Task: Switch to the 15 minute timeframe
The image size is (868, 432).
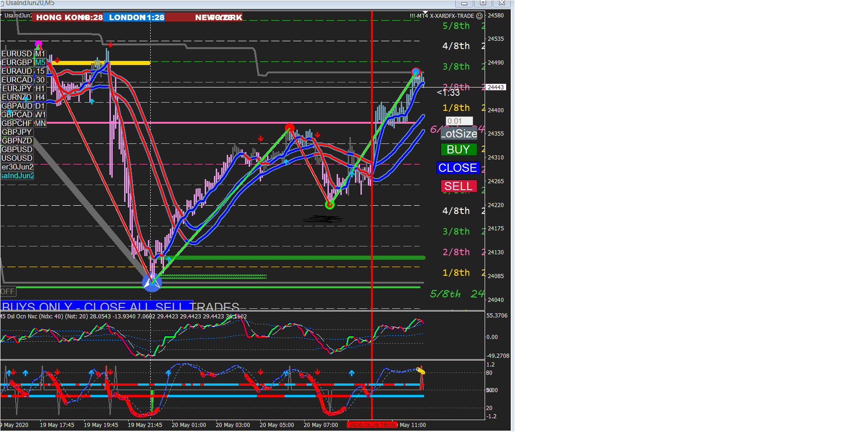Action: pos(40,71)
